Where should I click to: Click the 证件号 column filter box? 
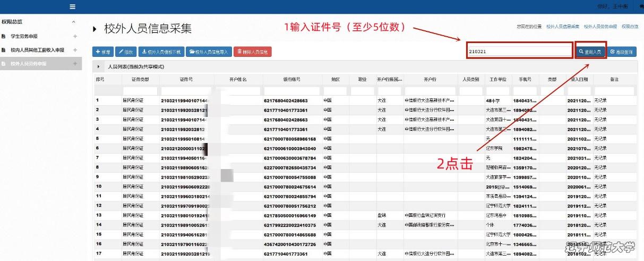(186, 90)
